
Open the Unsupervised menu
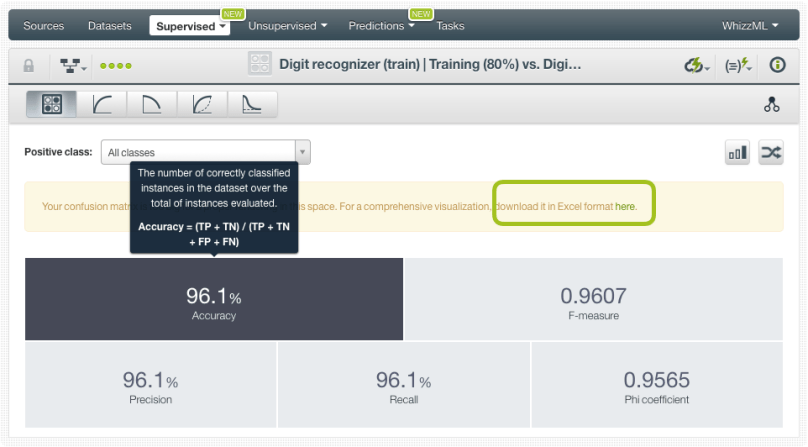[x=287, y=25]
